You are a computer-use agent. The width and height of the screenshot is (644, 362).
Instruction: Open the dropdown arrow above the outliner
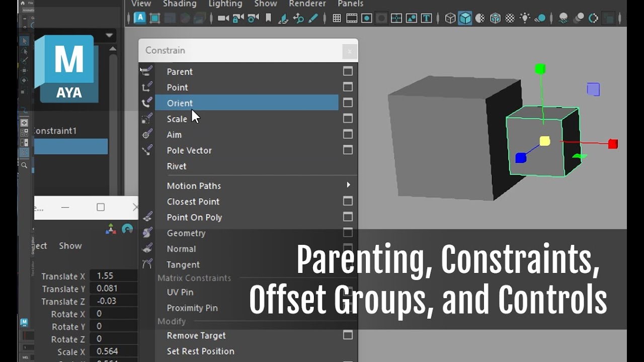click(x=109, y=35)
